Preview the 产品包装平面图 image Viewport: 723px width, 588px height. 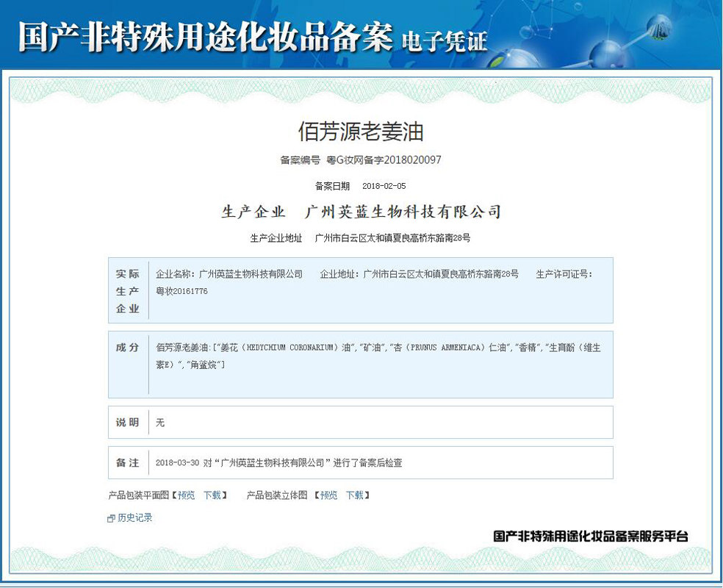click(x=187, y=495)
